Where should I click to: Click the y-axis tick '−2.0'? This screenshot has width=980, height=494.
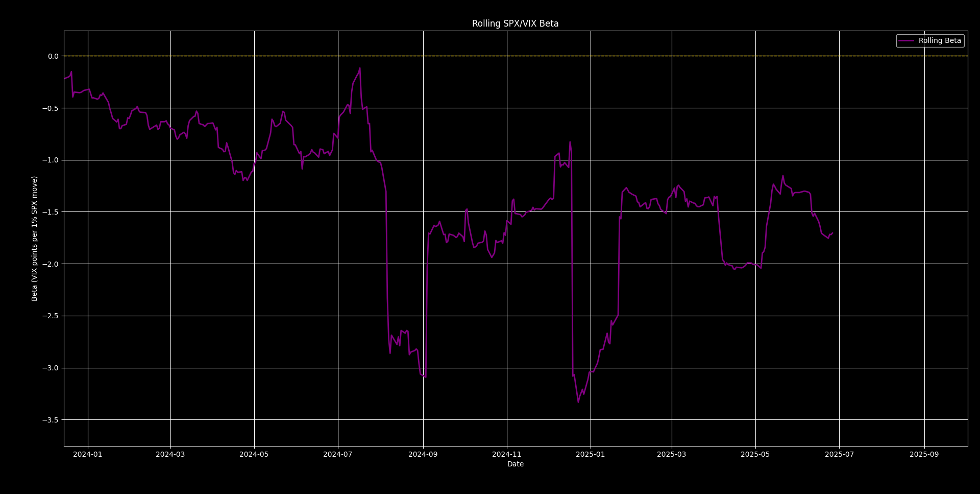(x=50, y=264)
